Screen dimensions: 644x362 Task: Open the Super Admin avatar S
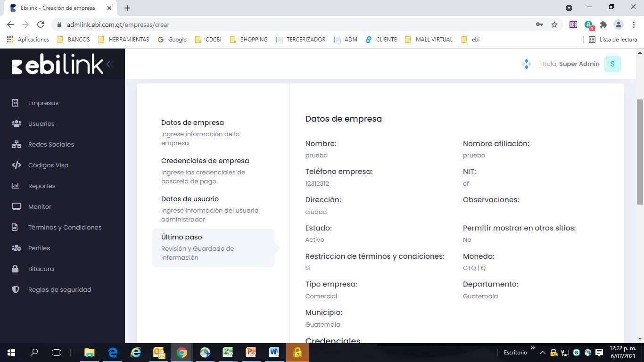612,64
